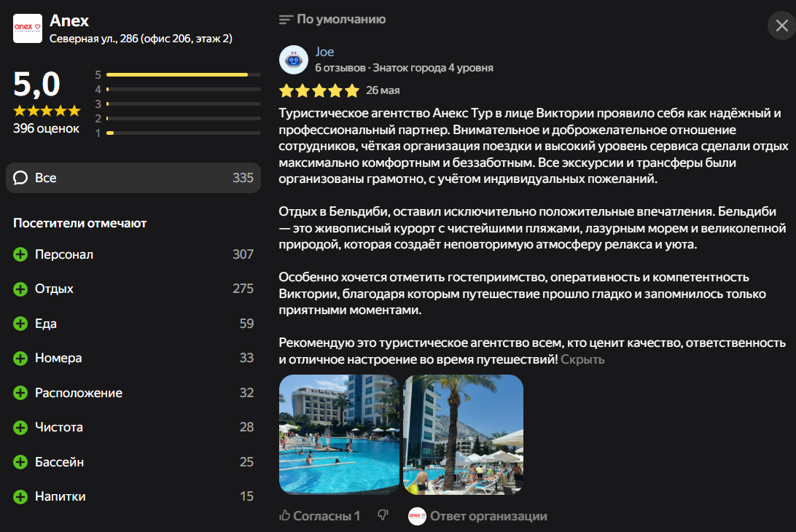Toggle the 'Номера' review filter
Image resolution: width=796 pixels, height=532 pixels.
58,358
